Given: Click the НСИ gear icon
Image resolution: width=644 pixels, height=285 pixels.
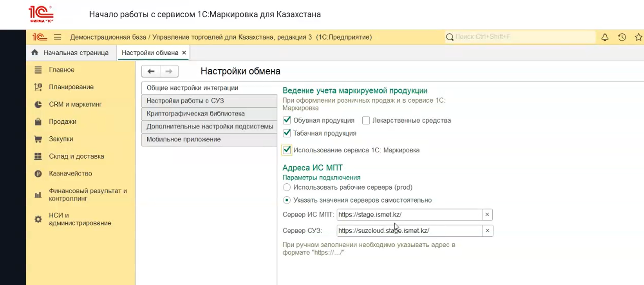Looking at the screenshot, I should [x=38, y=219].
